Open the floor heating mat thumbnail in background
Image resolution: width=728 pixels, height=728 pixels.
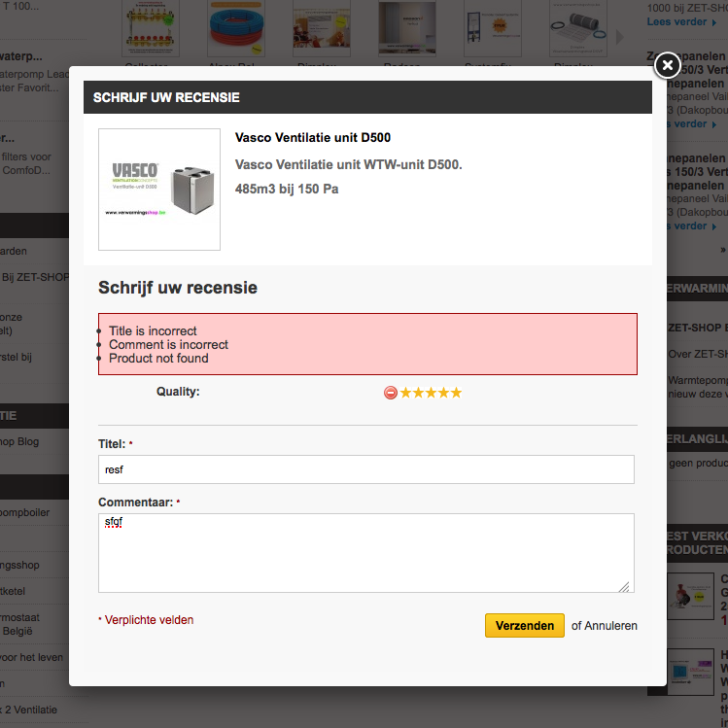coord(578,28)
